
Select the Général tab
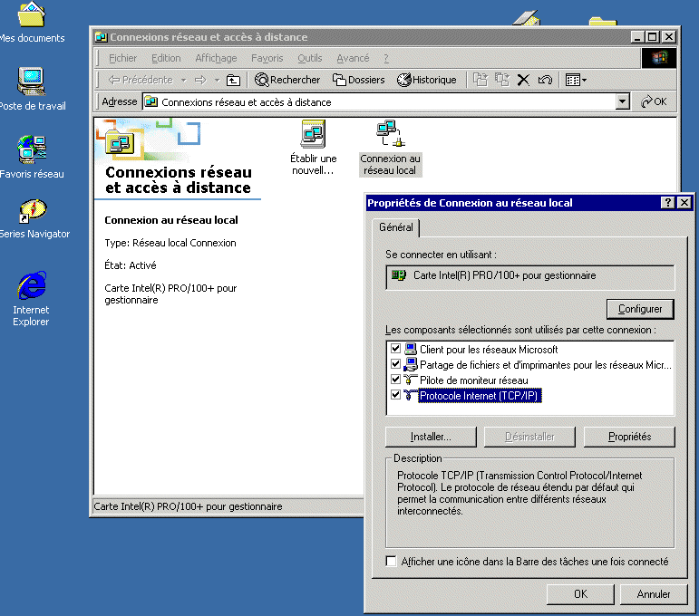pos(395,227)
